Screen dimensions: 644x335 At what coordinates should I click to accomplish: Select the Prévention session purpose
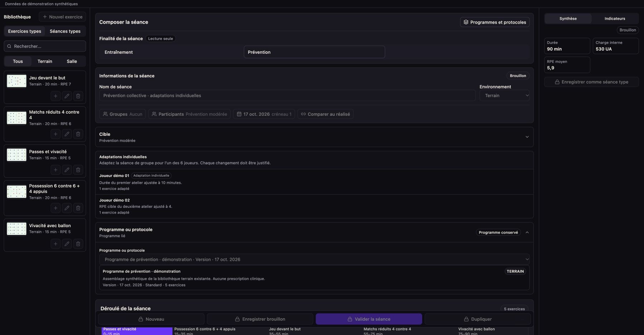(314, 52)
